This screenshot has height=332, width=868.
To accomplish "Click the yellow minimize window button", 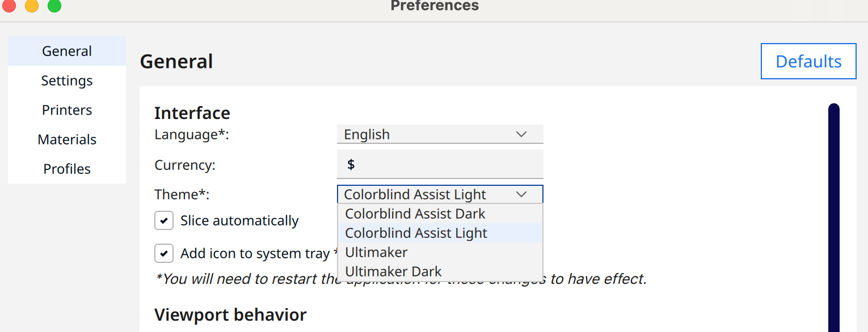I will click(32, 6).
